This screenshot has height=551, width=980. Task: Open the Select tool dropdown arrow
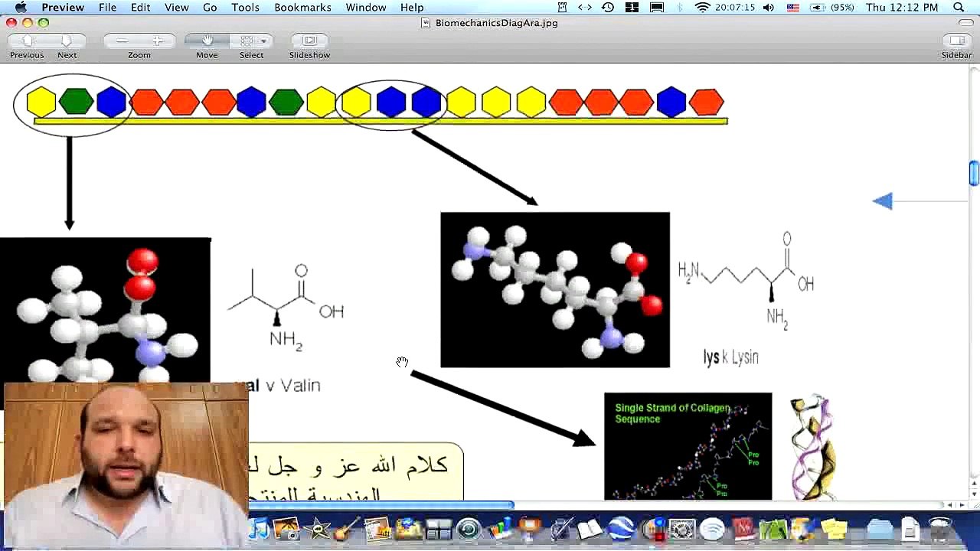263,41
